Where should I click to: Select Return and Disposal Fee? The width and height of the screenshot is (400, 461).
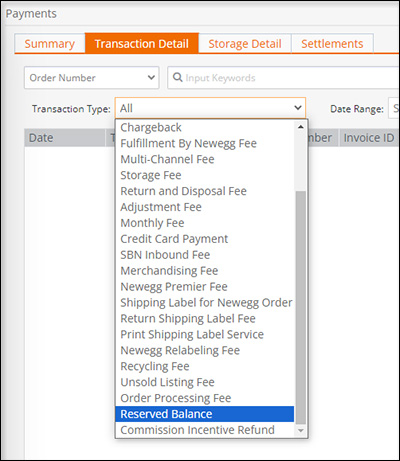pos(205,191)
